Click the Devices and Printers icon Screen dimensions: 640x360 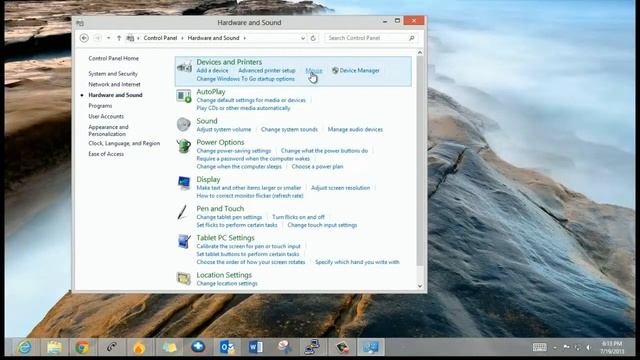pyautogui.click(x=184, y=66)
